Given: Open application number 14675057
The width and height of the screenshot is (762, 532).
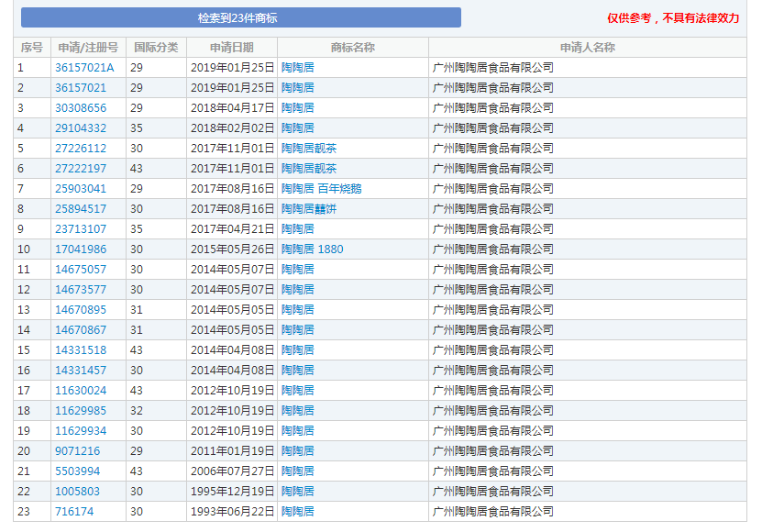Looking at the screenshot, I should [81, 270].
